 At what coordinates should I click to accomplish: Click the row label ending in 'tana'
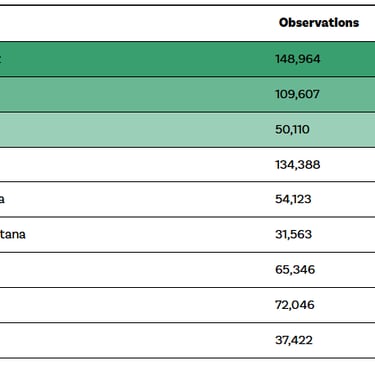(x=12, y=235)
